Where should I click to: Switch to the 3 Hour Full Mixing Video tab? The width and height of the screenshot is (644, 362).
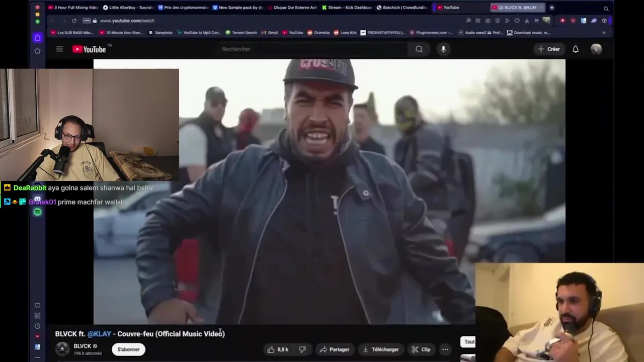click(73, 8)
